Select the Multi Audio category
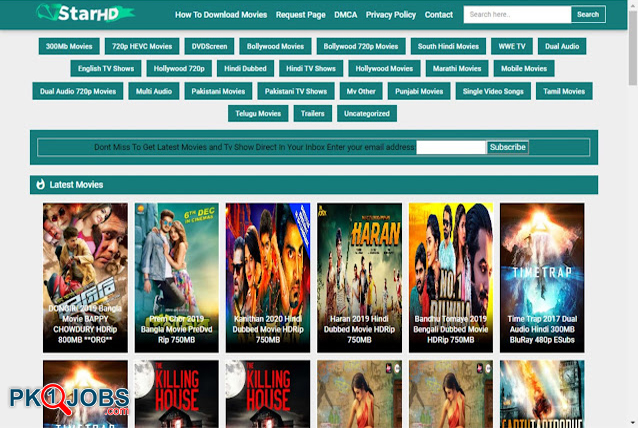Image resolution: width=638 pixels, height=428 pixels. click(x=154, y=91)
